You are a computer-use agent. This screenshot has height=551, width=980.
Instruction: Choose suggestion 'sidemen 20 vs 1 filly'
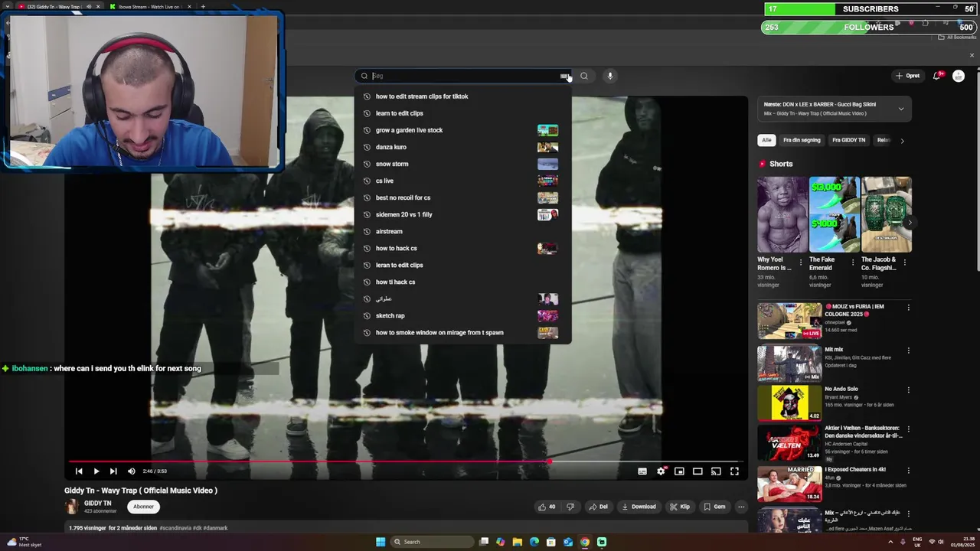point(462,214)
